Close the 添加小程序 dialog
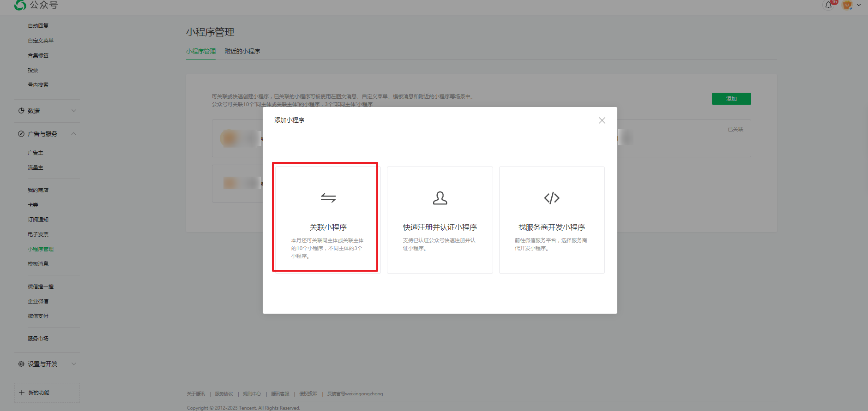The image size is (868, 411). pos(602,120)
